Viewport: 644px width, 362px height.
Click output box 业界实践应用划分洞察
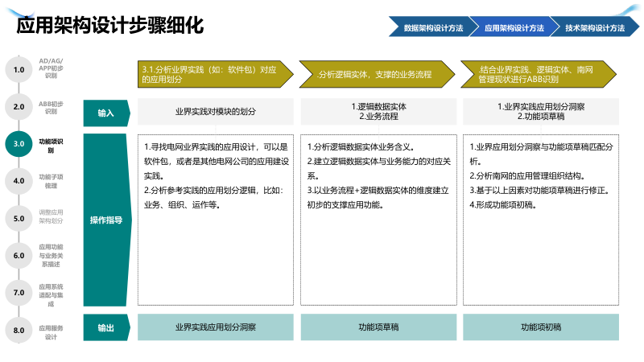pos(216,327)
